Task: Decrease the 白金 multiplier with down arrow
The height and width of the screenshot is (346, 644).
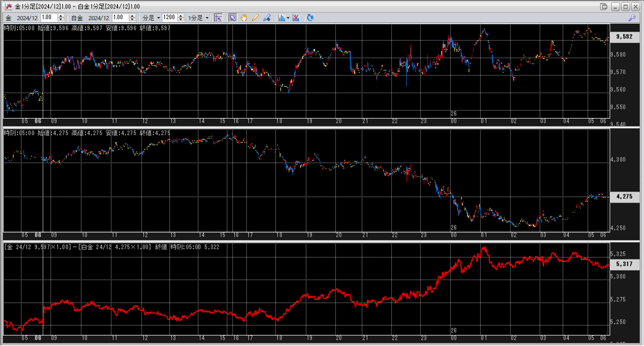Action: 132,20
